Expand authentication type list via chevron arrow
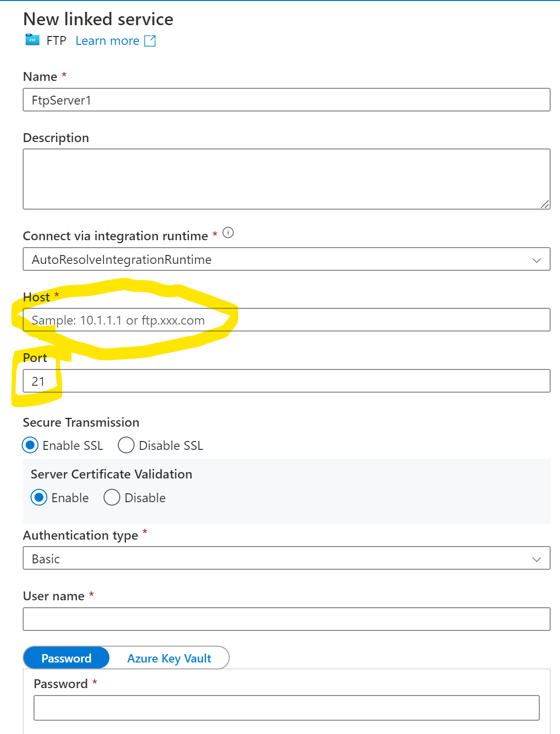 coord(537,559)
